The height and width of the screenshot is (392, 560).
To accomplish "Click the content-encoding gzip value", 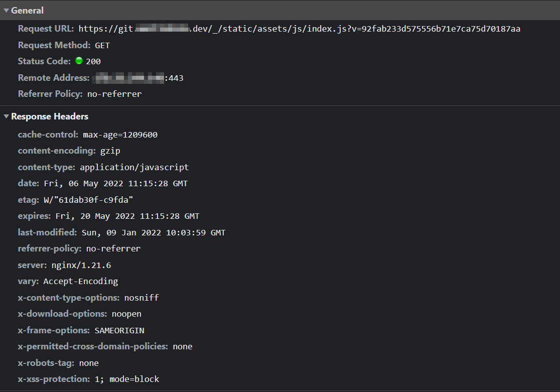I will 110,150.
